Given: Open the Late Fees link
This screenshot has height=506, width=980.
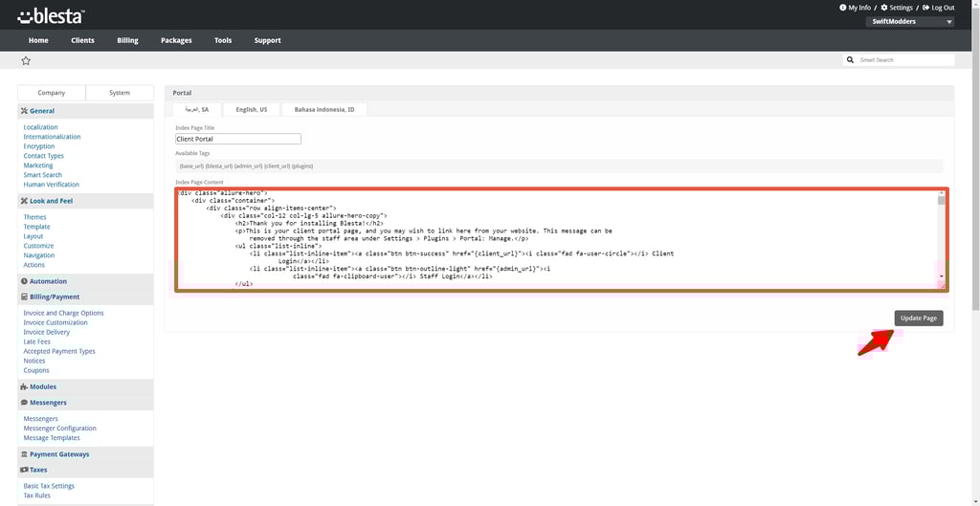Looking at the screenshot, I should 37,341.
